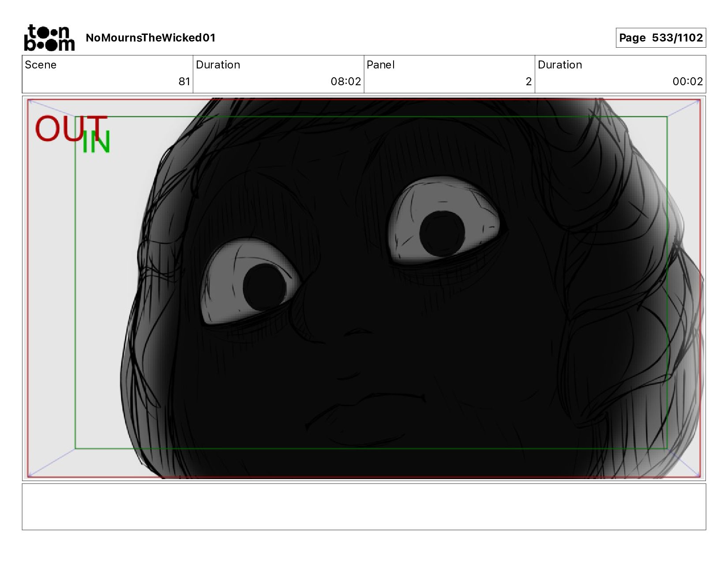Select the Panel header label
This screenshot has width=728, height=563.
(x=380, y=65)
